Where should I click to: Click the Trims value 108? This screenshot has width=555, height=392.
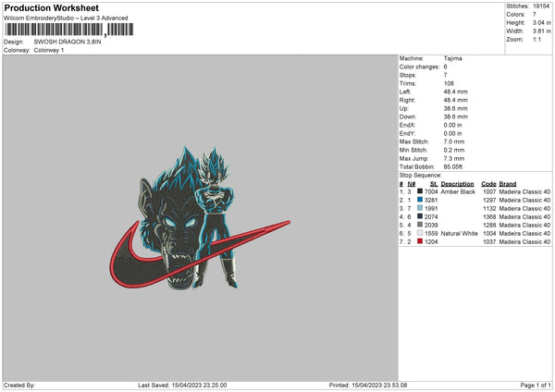click(449, 83)
